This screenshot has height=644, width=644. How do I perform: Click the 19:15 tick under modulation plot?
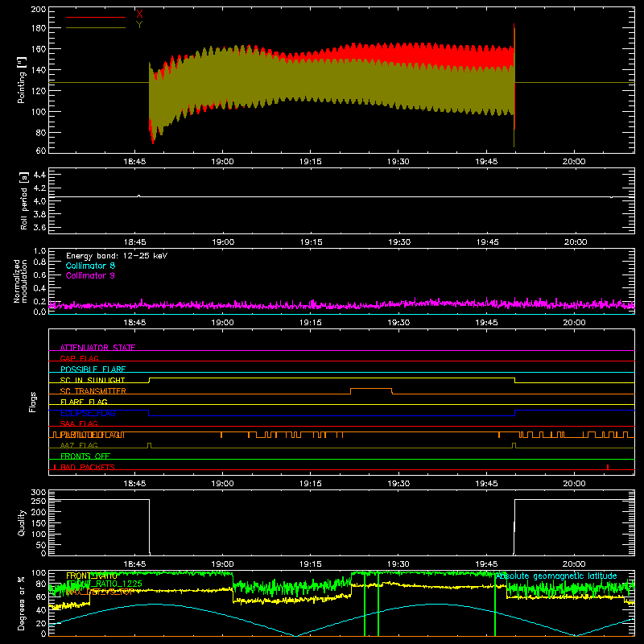tap(311, 323)
